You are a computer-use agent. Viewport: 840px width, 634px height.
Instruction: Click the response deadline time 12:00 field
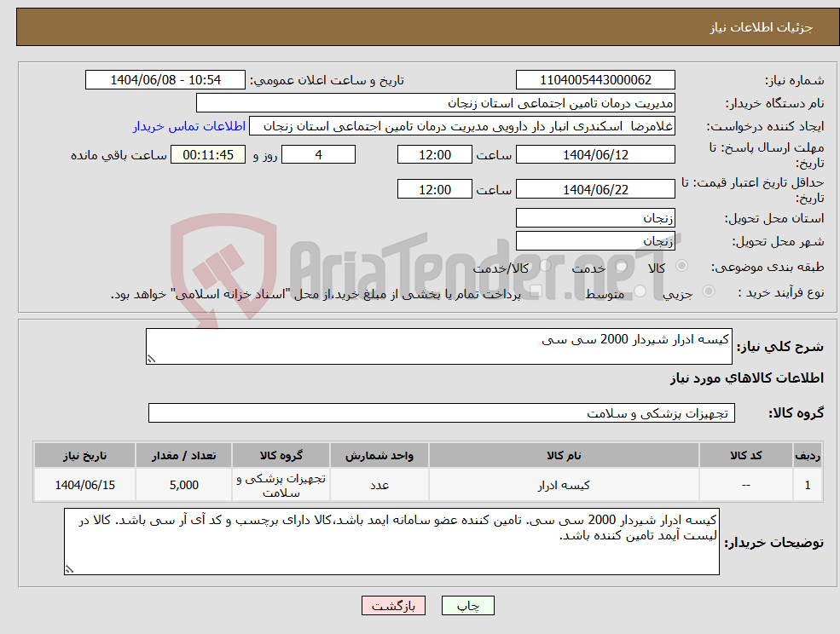point(434,155)
